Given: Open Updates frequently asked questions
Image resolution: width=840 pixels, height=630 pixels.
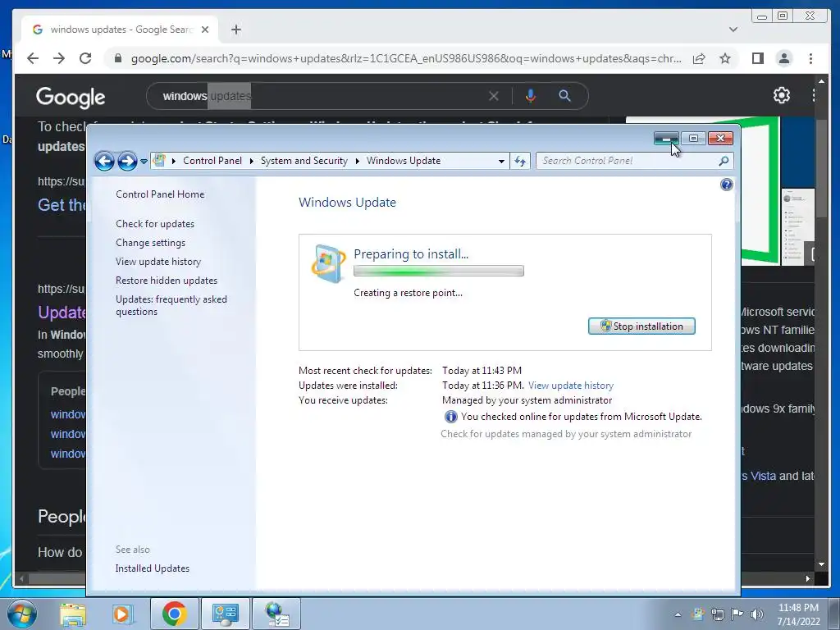Looking at the screenshot, I should tap(171, 305).
